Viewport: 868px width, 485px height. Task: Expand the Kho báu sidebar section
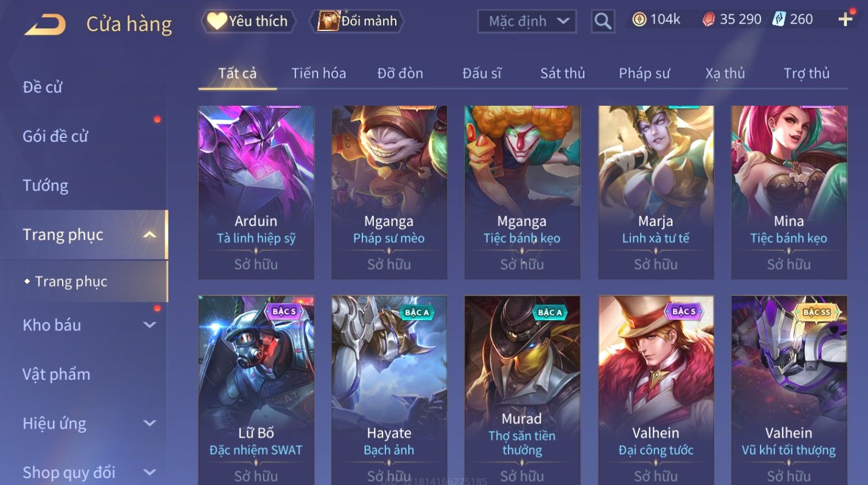tap(150, 325)
